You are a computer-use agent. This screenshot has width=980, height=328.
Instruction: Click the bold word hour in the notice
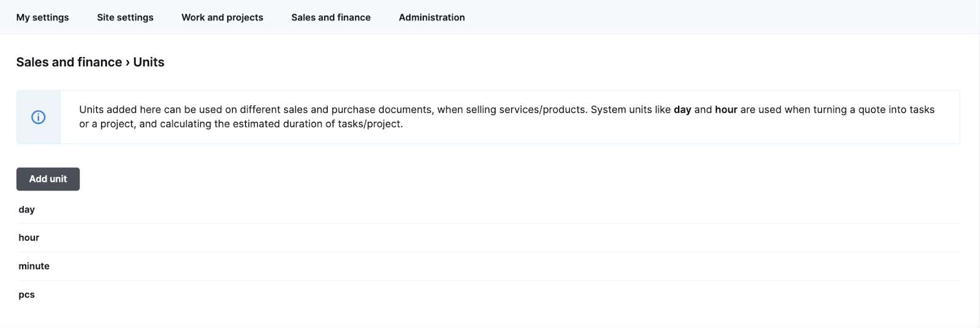click(x=726, y=110)
